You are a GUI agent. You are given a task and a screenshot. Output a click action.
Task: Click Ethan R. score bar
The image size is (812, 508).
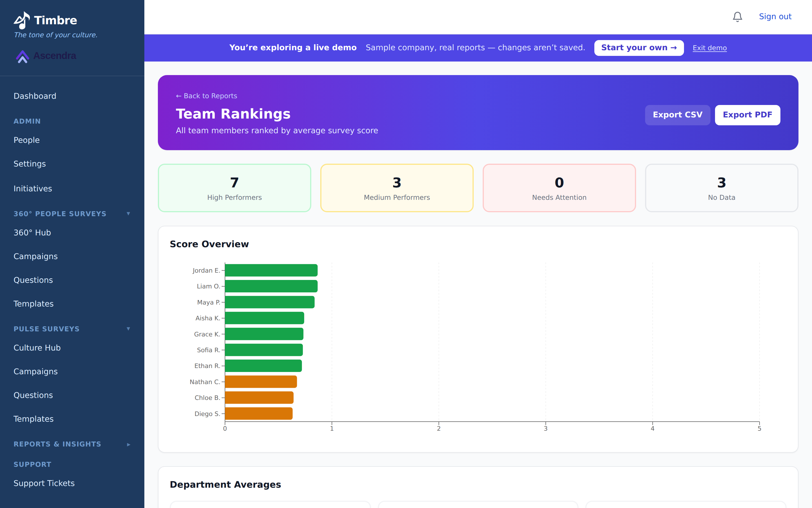[263, 366]
